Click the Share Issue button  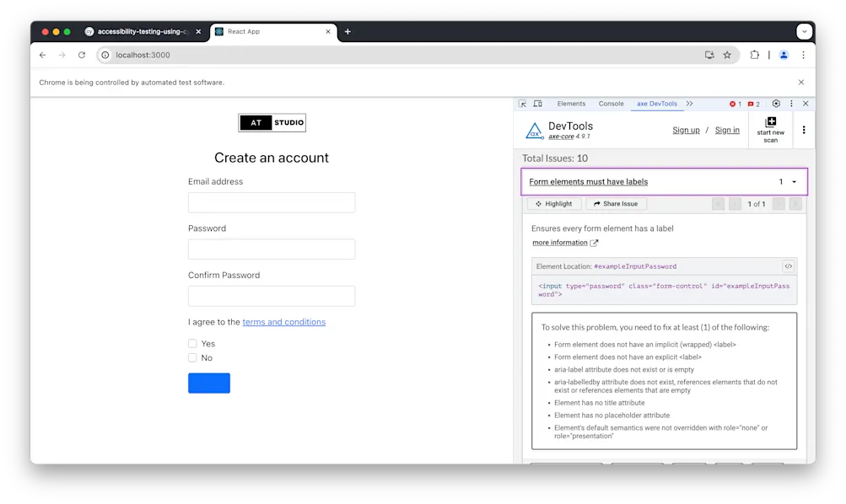tap(616, 204)
